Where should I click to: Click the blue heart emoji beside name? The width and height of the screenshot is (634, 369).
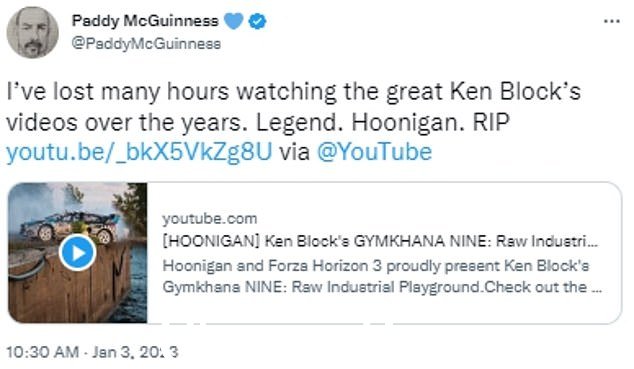(x=233, y=21)
